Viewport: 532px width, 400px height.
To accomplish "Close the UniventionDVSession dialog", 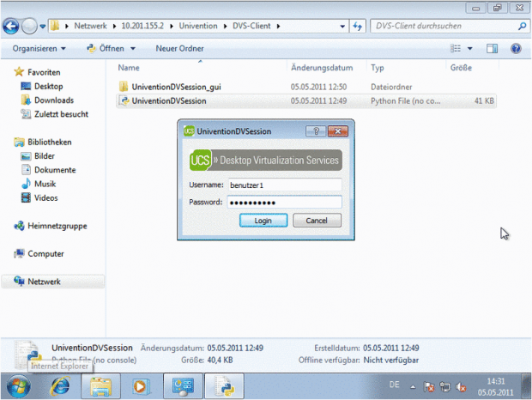I will 337,131.
